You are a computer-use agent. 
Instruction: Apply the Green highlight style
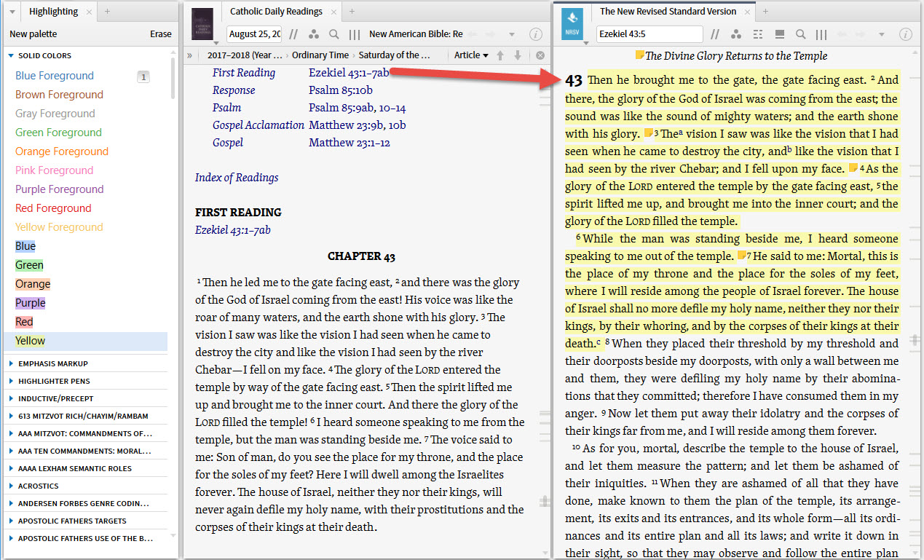(29, 265)
